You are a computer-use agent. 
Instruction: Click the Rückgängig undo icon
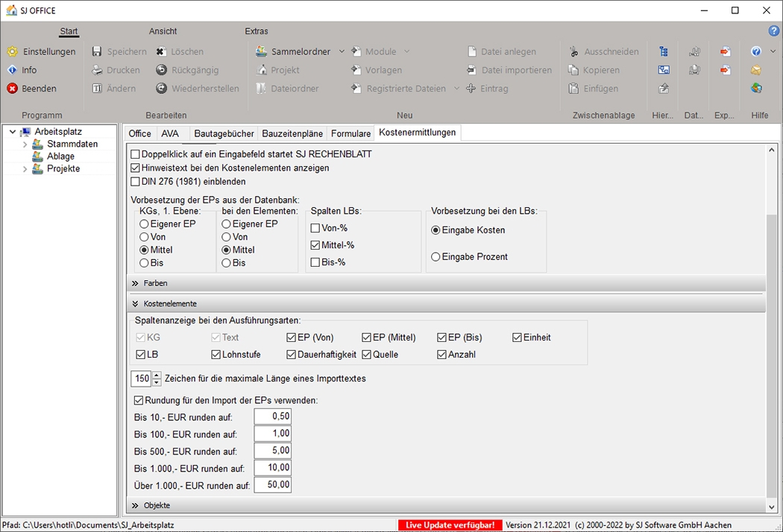(x=161, y=70)
